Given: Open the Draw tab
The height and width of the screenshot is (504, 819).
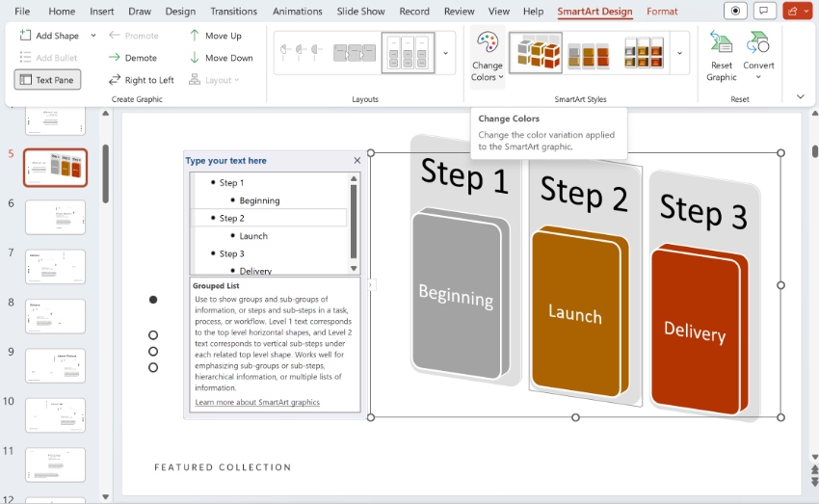Looking at the screenshot, I should 140,11.
